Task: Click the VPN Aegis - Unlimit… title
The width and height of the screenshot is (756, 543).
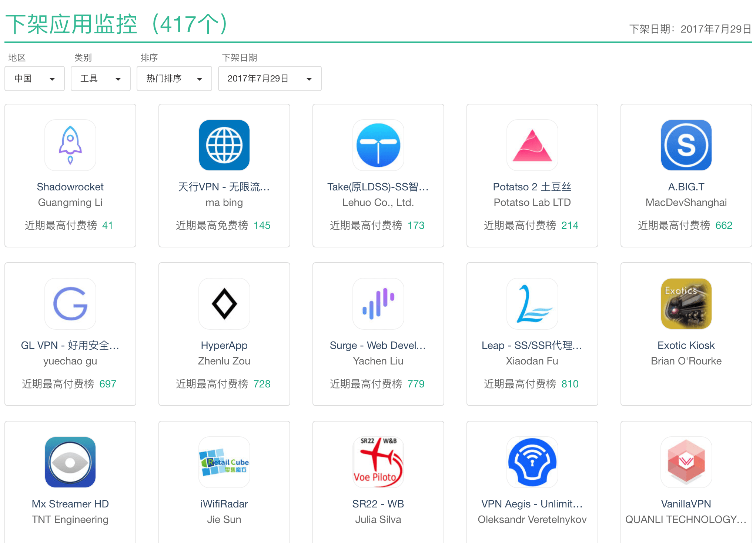Action: [532, 504]
